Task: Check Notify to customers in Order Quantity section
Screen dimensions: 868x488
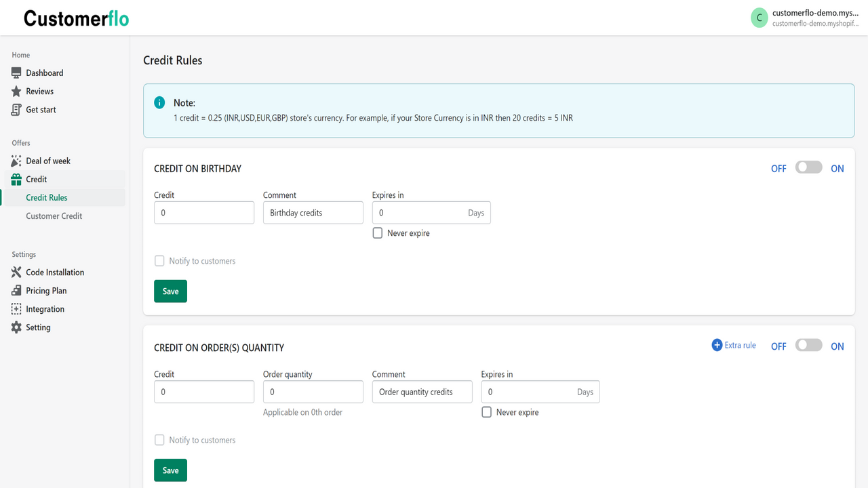Action: click(159, 439)
